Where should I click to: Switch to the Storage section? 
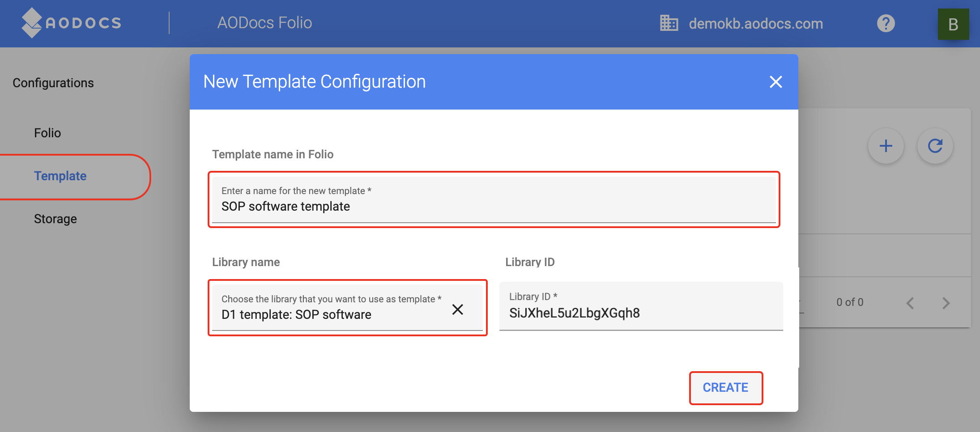pos(55,219)
